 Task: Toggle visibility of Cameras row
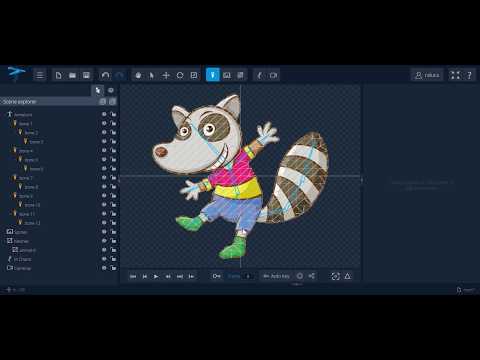(x=104, y=268)
